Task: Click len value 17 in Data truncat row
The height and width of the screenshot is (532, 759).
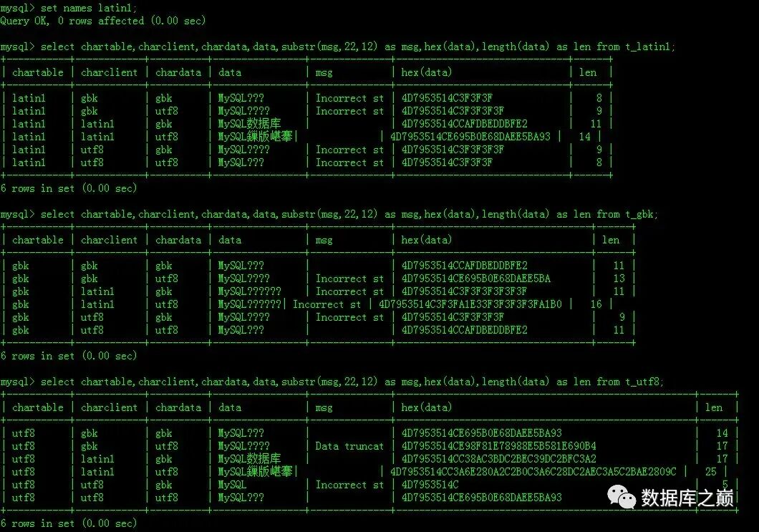Action: point(722,446)
